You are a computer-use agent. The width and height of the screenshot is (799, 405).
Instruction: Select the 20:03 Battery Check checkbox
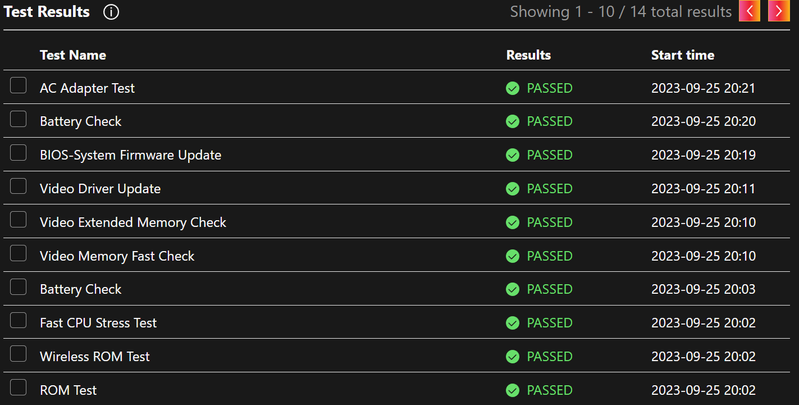pos(18,287)
